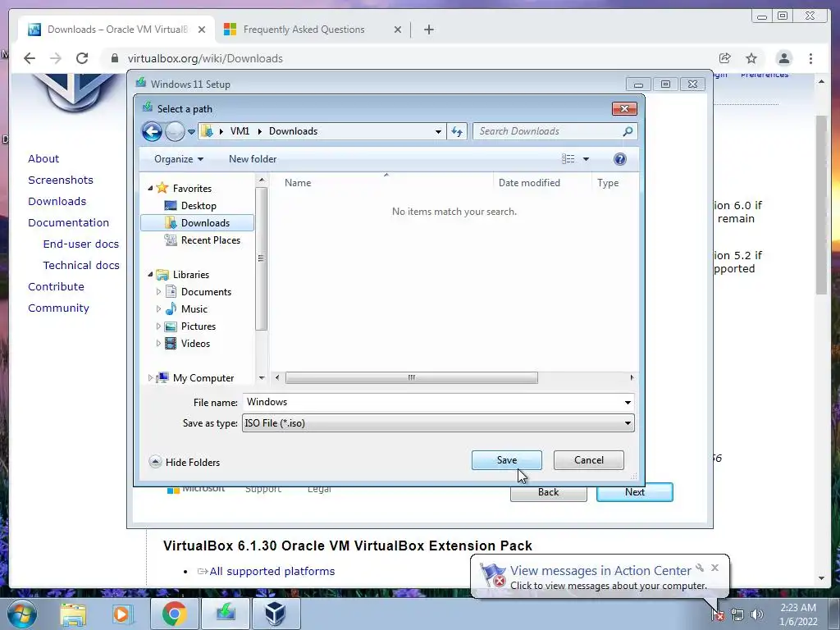
Task: Click the change view icon
Action: (568, 159)
